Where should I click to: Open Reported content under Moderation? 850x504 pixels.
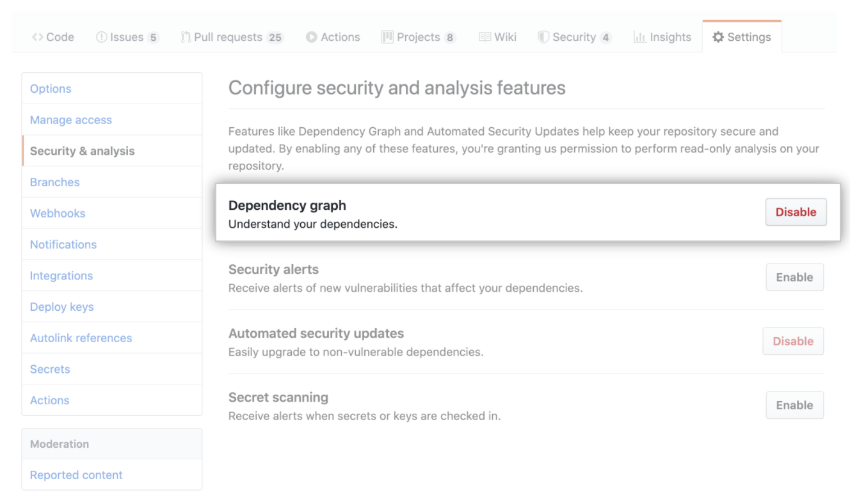(x=112, y=475)
